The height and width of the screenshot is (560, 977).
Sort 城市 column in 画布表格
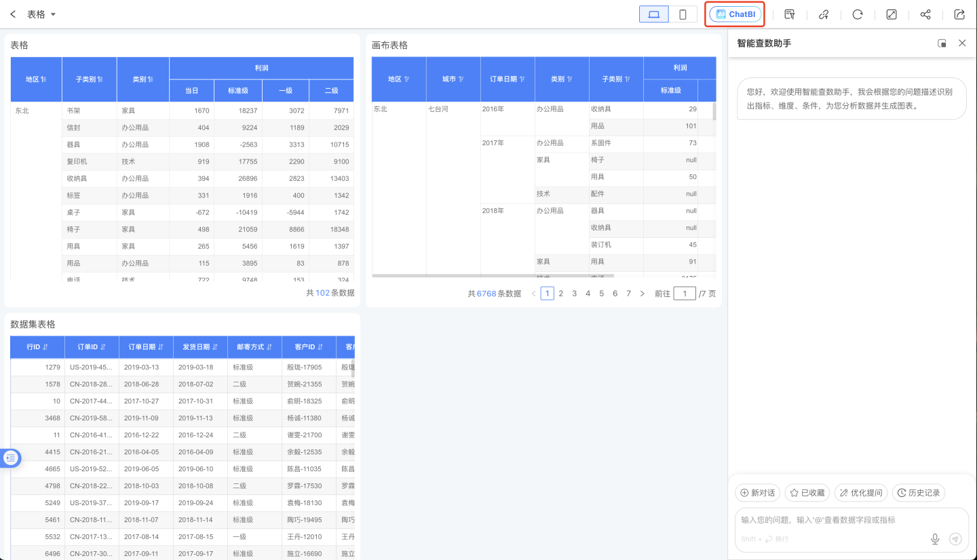[x=461, y=79]
